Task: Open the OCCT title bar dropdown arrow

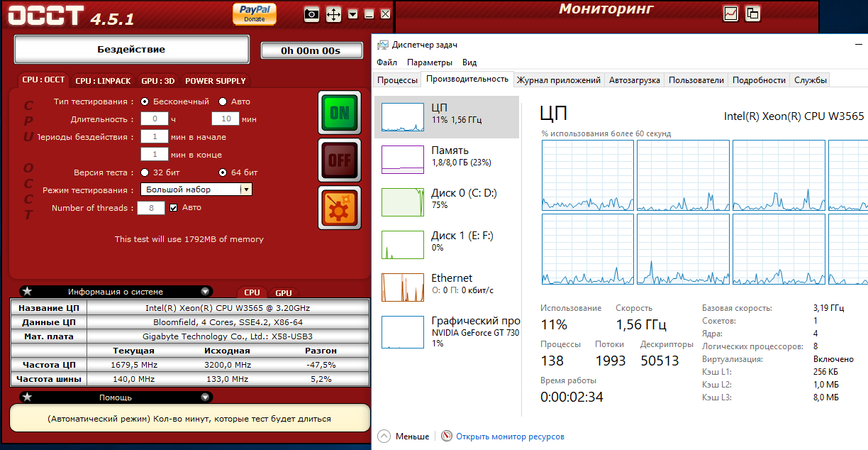Action: tap(353, 13)
